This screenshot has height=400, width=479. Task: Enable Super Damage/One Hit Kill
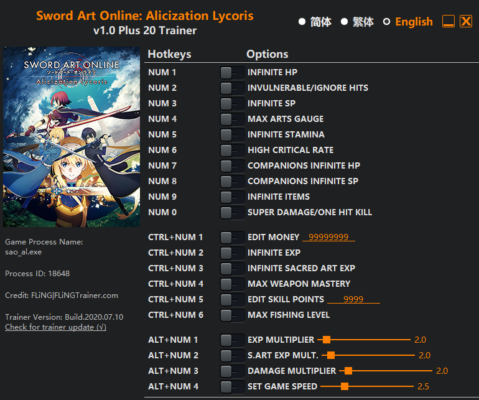pos(232,213)
